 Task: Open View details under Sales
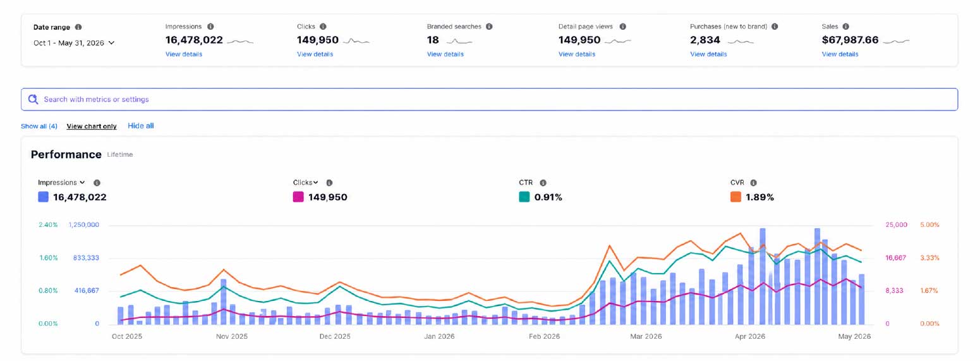840,54
